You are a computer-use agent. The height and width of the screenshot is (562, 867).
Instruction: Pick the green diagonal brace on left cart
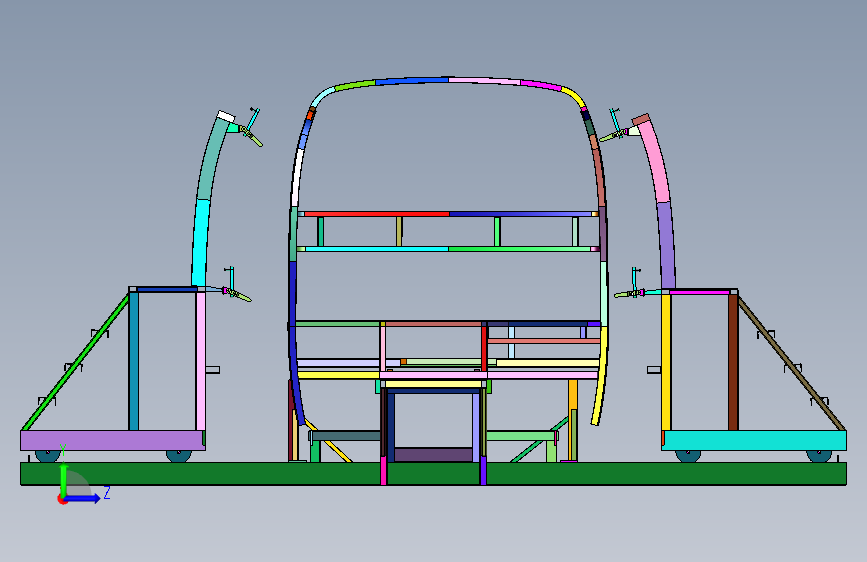coord(76,363)
